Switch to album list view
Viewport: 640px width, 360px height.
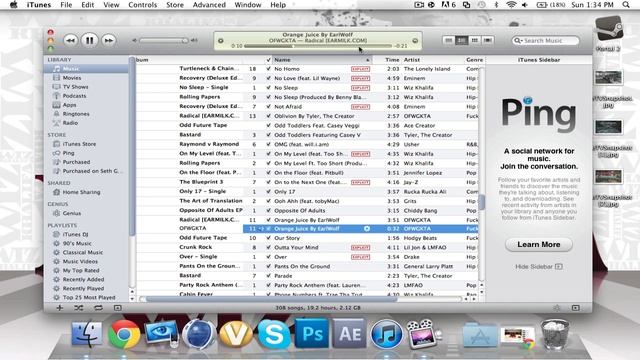pos(462,40)
